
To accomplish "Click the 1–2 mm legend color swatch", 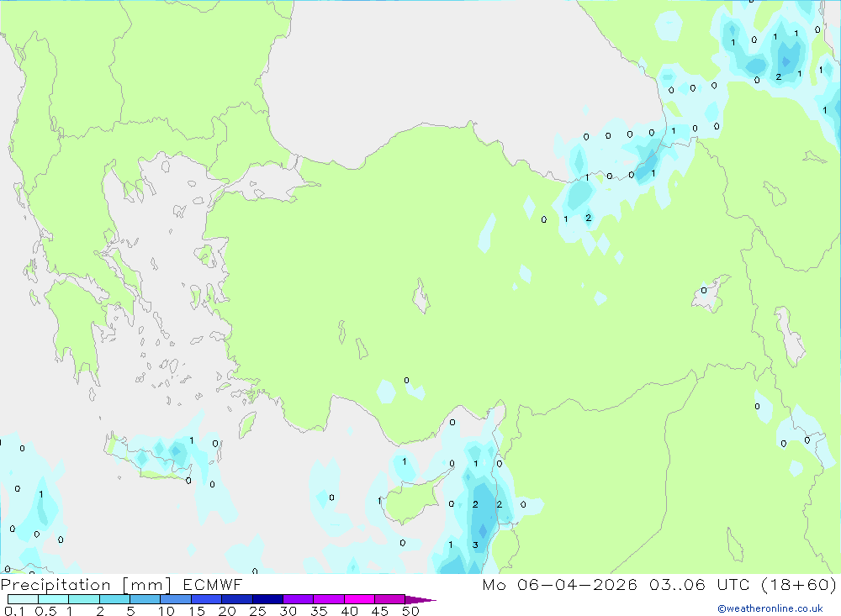I will (x=84, y=599).
